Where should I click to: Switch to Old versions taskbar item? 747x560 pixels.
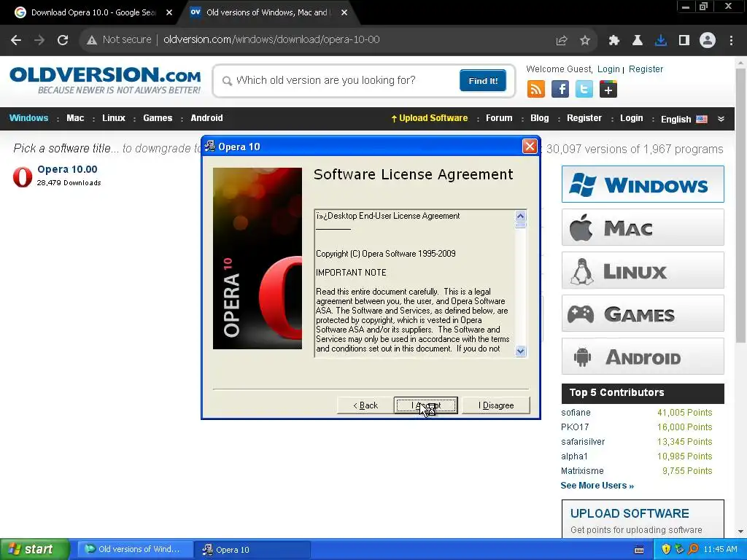pyautogui.click(x=135, y=549)
